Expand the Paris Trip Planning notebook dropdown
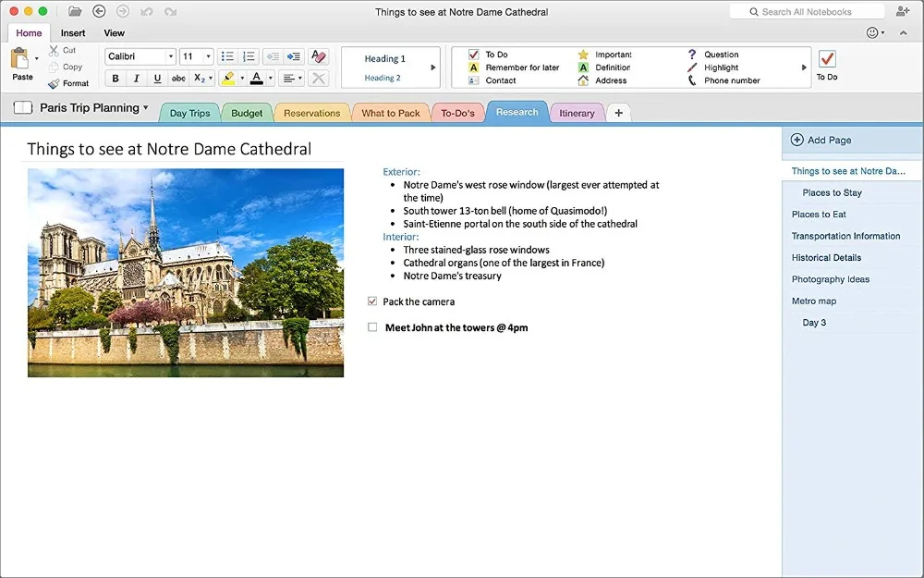The image size is (924, 578). click(145, 108)
